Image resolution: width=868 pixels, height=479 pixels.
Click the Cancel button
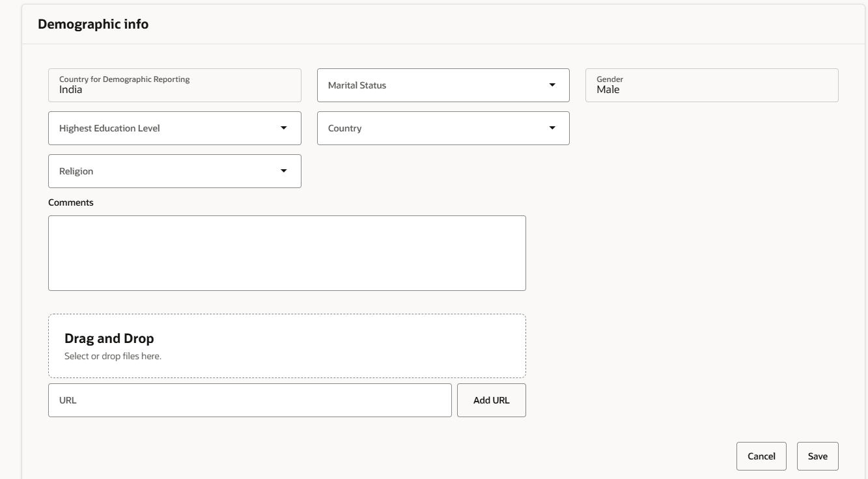tap(761, 456)
